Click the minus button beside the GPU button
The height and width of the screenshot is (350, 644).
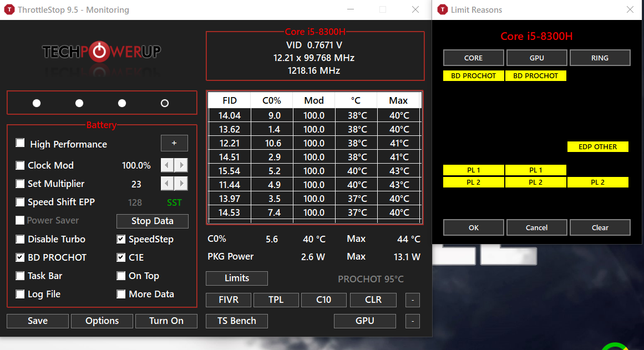tap(413, 321)
